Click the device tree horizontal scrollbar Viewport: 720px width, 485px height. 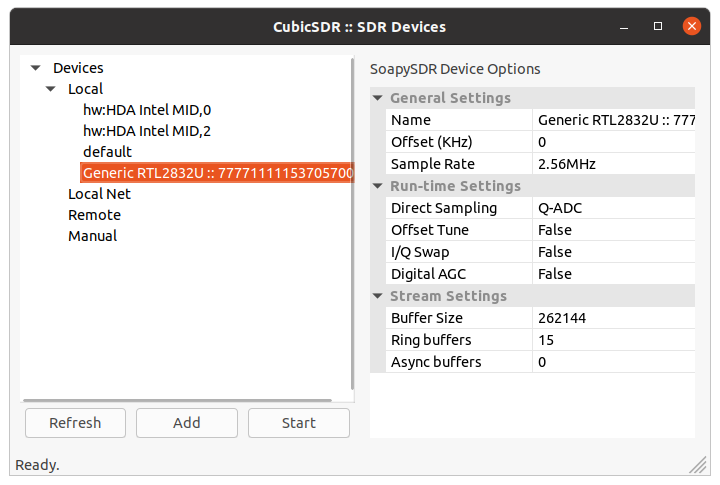point(177,400)
